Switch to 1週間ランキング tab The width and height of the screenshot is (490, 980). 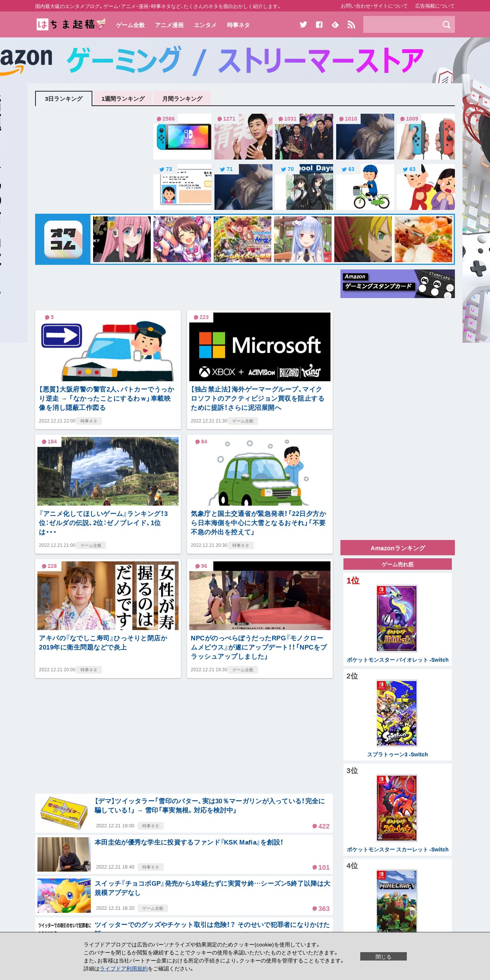pos(123,98)
